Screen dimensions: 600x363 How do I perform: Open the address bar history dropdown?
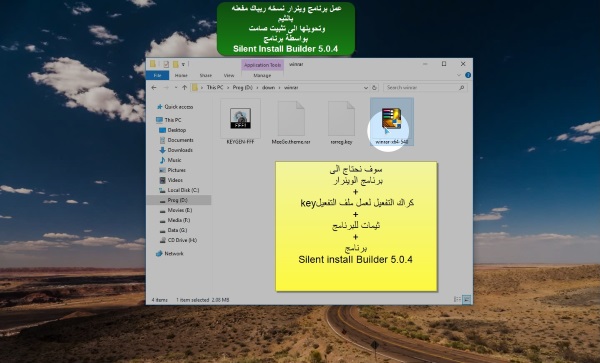(x=365, y=88)
